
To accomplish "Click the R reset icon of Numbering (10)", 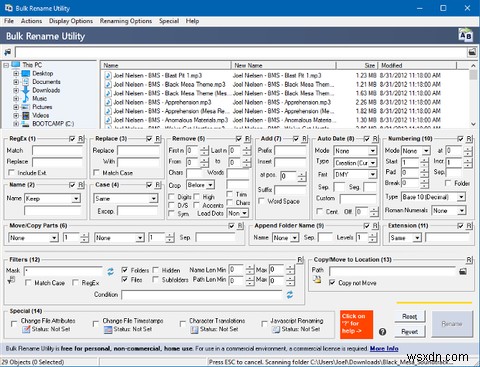I will coord(469,139).
